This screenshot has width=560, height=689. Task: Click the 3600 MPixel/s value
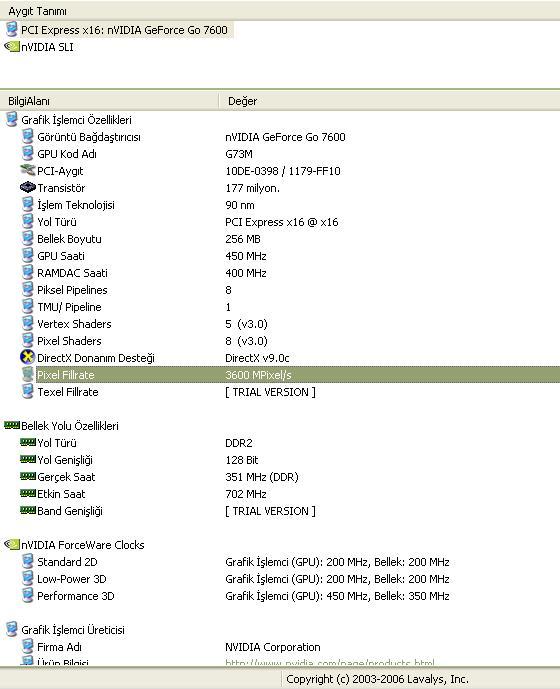point(258,375)
